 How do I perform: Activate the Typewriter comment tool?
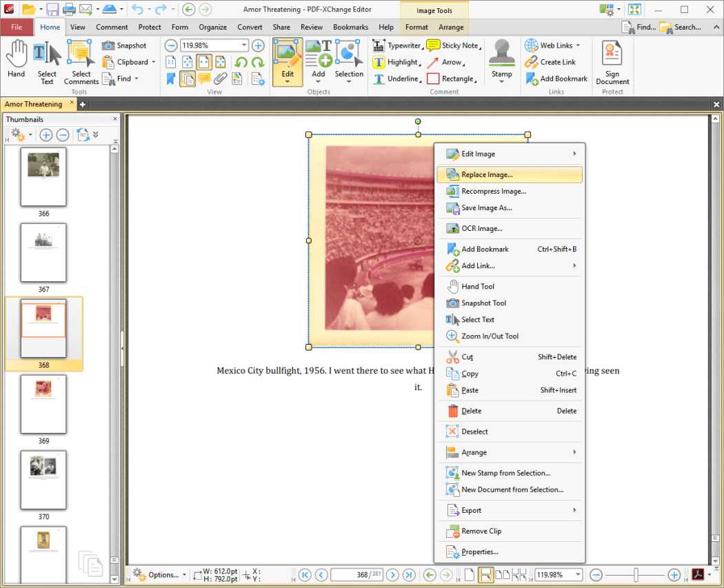coord(399,45)
